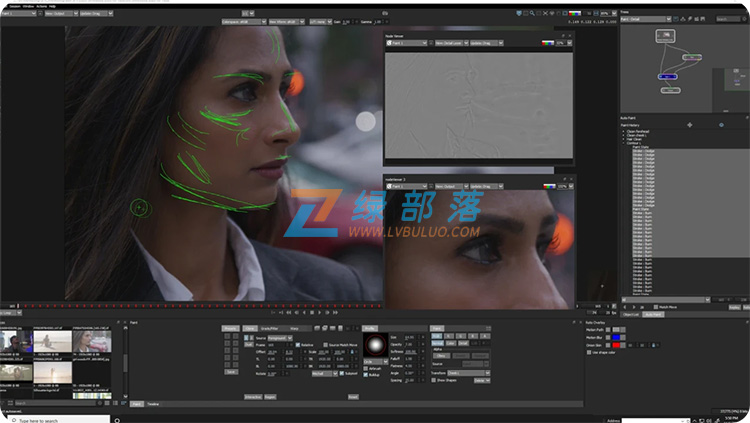750x423 pixels.
Task: Click the blue diamond icon in Paint History header
Action: pos(721,125)
